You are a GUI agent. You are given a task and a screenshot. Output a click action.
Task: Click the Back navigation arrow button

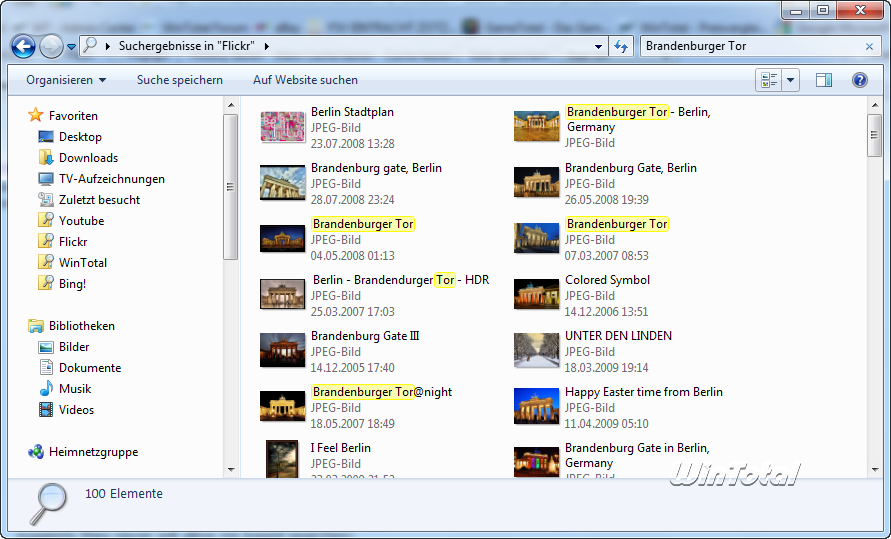pyautogui.click(x=24, y=46)
